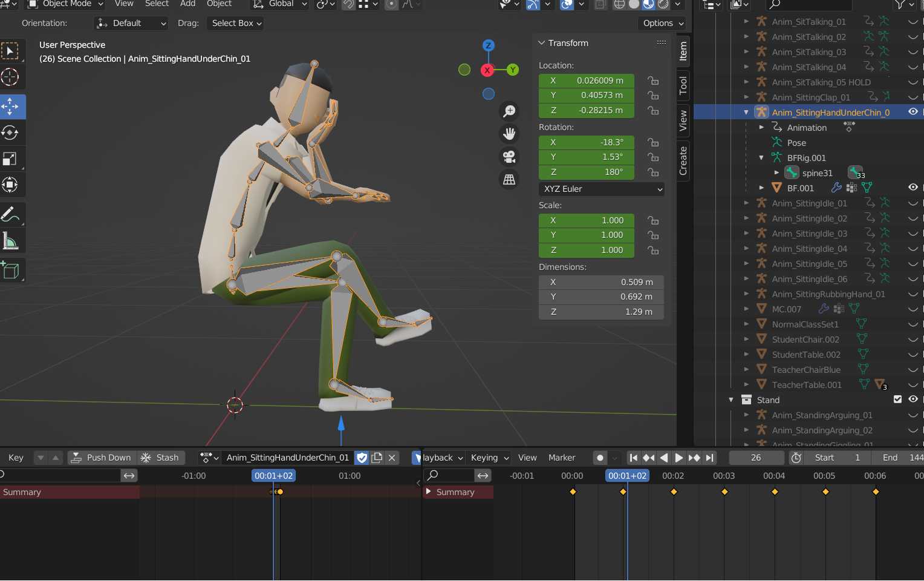Open timeline Marker menu
Screen dimensions: 924x581
562,458
